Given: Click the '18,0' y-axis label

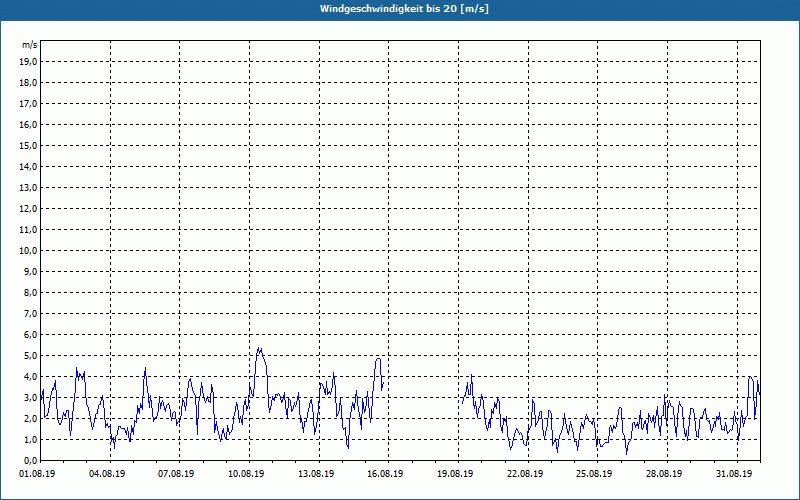Looking at the screenshot, I should click(29, 83).
